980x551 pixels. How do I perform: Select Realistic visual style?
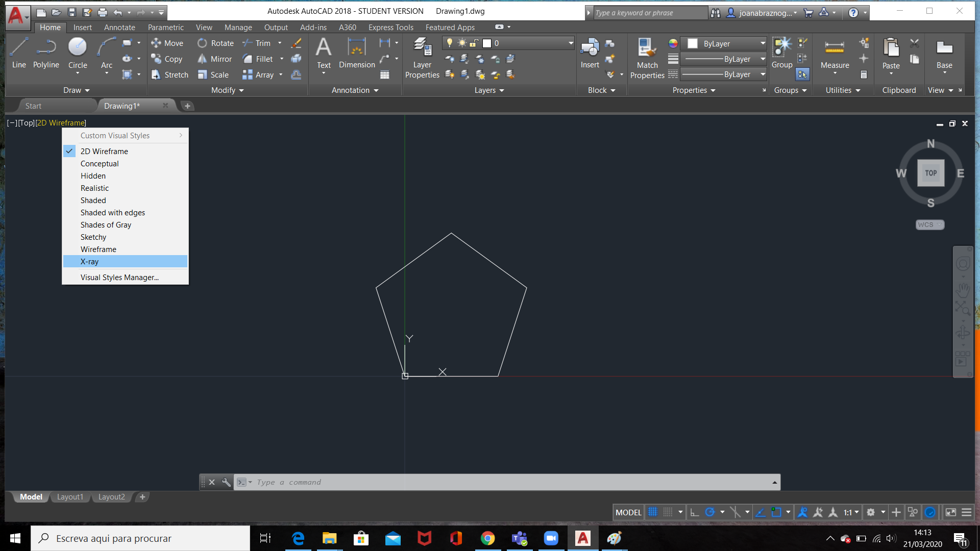(x=125, y=188)
